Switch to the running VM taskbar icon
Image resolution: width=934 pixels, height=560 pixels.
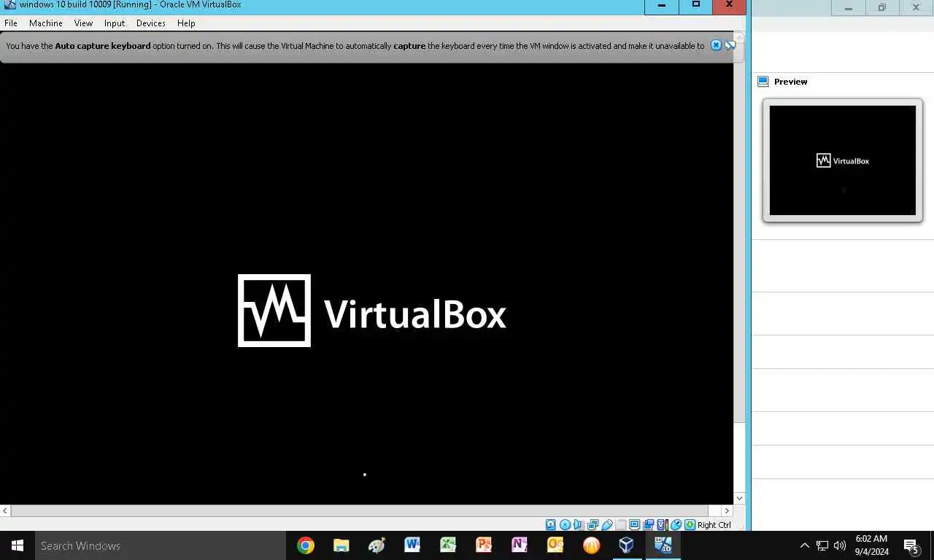(x=663, y=545)
